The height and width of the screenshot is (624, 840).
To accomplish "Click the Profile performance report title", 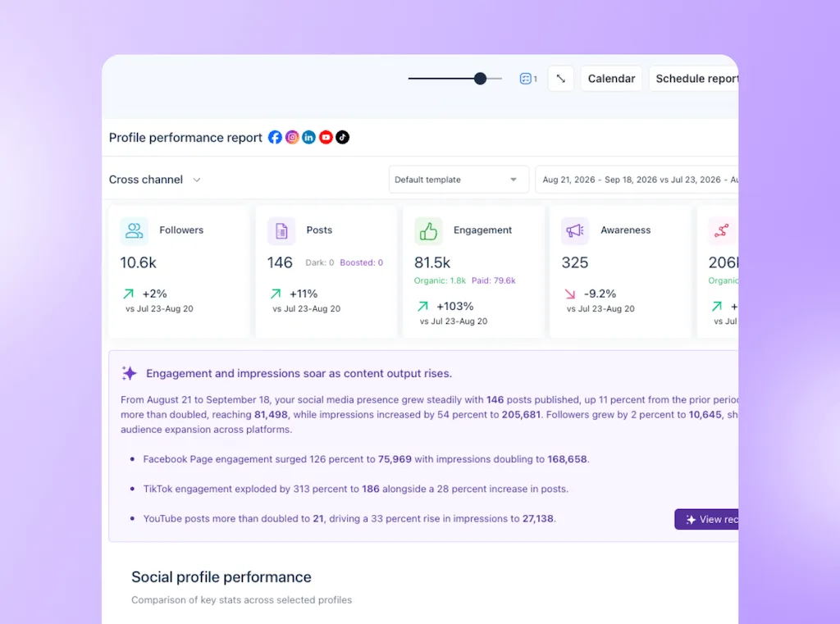I will (185, 138).
